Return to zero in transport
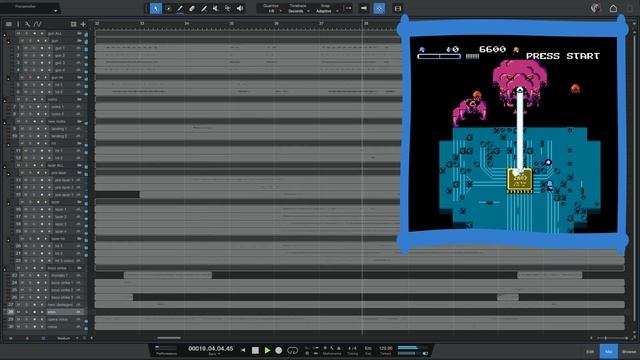640x360 pixels. pyautogui.click(x=243, y=350)
